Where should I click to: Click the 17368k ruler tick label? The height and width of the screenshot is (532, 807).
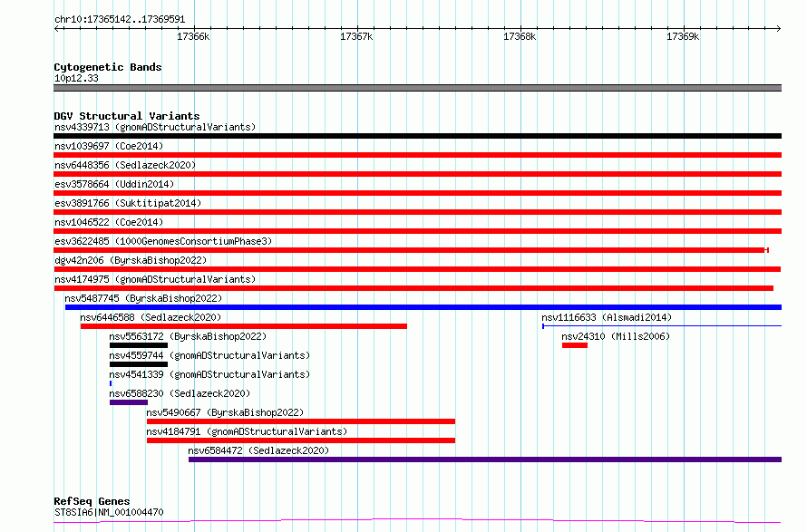pyautogui.click(x=520, y=37)
